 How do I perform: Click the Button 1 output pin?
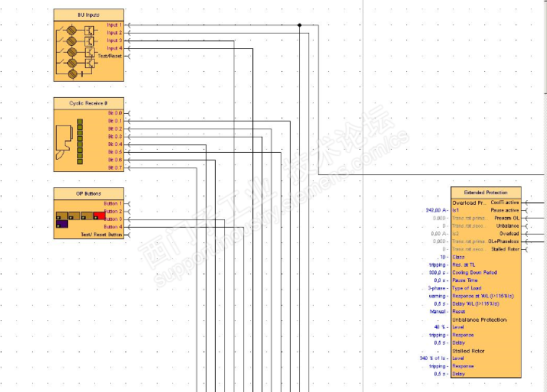click(x=127, y=203)
